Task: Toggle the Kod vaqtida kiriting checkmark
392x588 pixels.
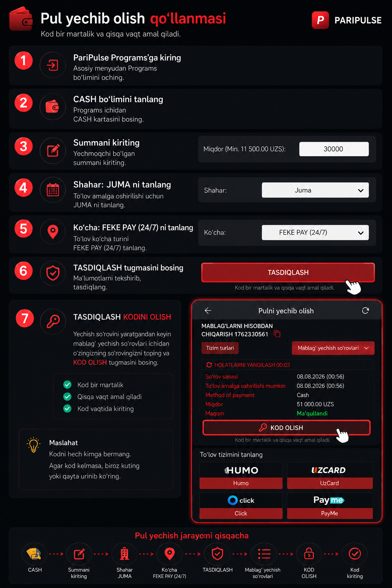Action: click(x=67, y=408)
